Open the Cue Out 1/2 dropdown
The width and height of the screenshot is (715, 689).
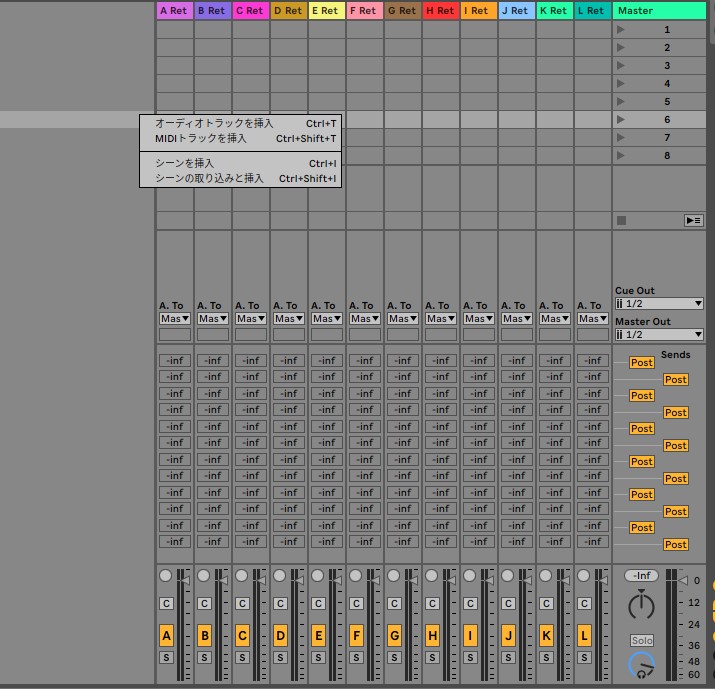tap(659, 304)
